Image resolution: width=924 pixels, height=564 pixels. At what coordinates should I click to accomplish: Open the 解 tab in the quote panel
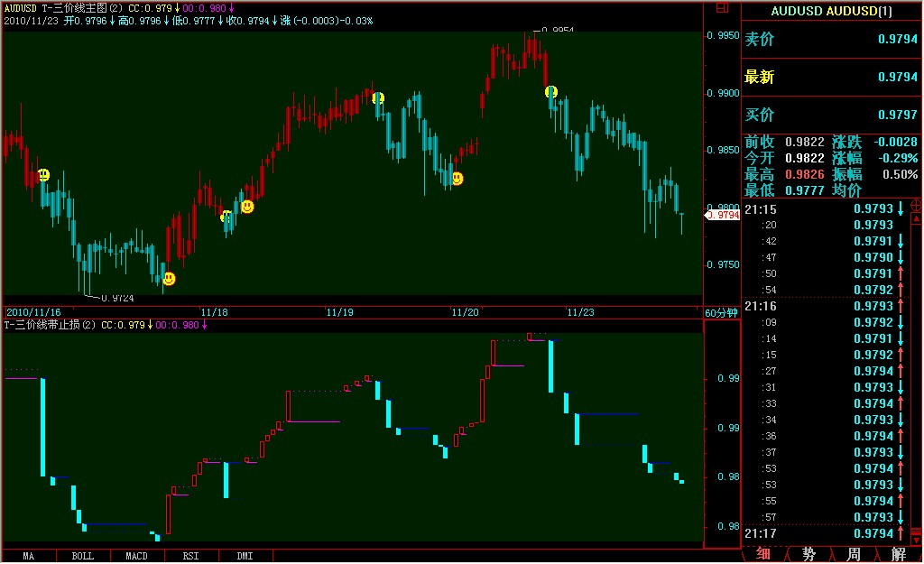pos(898,554)
